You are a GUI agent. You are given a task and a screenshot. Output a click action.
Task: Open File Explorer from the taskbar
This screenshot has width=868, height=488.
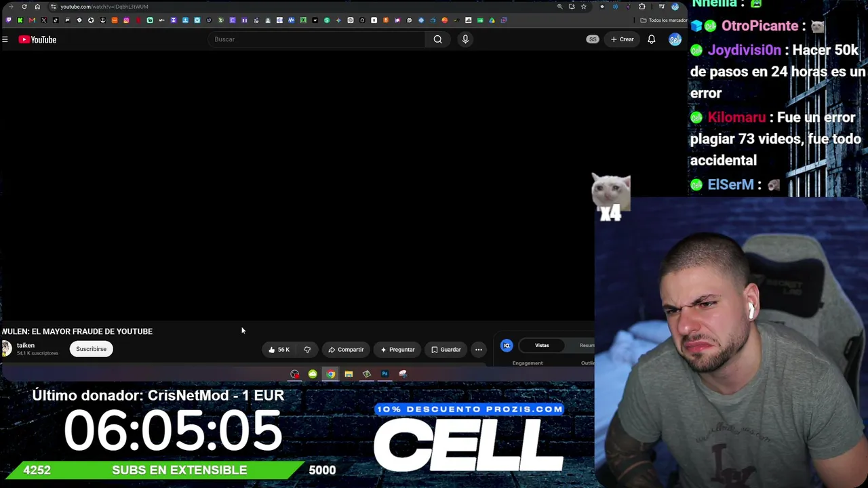[349, 374]
